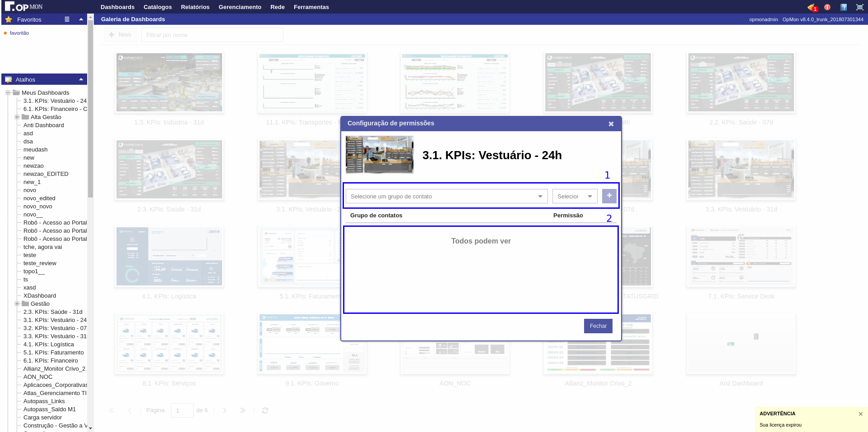This screenshot has width=868, height=432.
Task: Open the permission type dropdown
Action: click(x=575, y=197)
